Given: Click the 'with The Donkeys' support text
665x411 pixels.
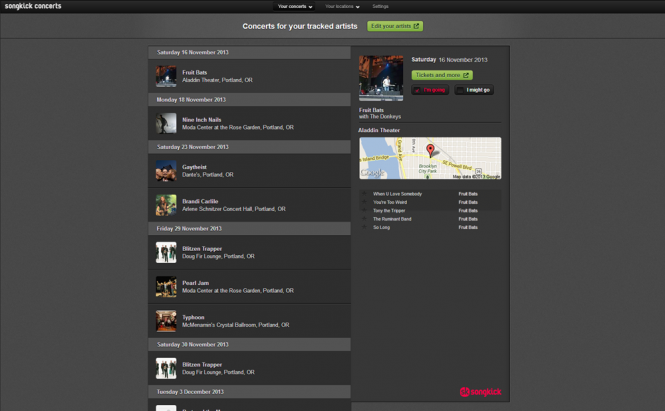Looking at the screenshot, I should pos(380,116).
